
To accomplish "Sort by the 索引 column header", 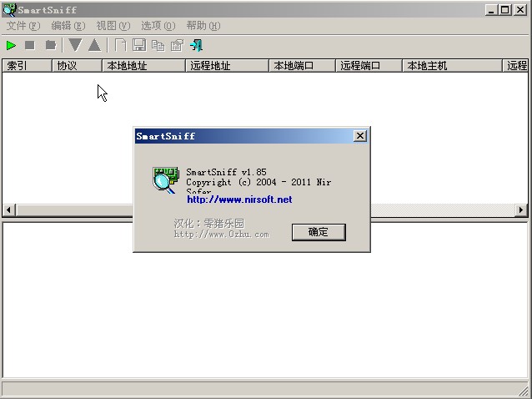I will pyautogui.click(x=28, y=66).
